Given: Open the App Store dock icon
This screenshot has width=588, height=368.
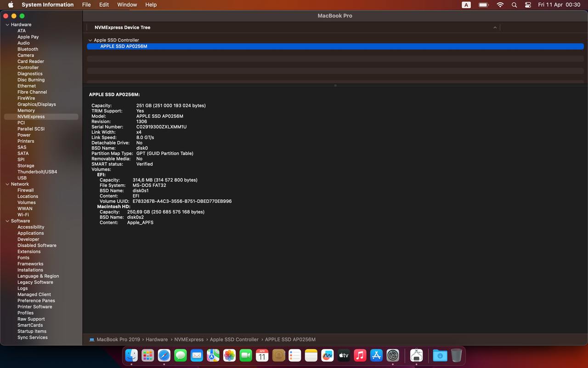Looking at the screenshot, I should pyautogui.click(x=376, y=355).
